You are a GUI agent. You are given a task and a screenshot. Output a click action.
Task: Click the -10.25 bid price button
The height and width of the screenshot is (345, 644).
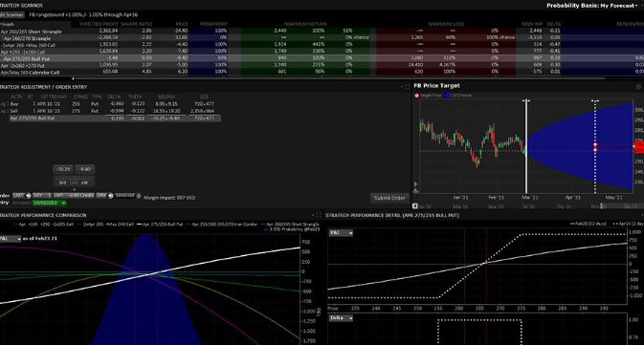pos(63,169)
